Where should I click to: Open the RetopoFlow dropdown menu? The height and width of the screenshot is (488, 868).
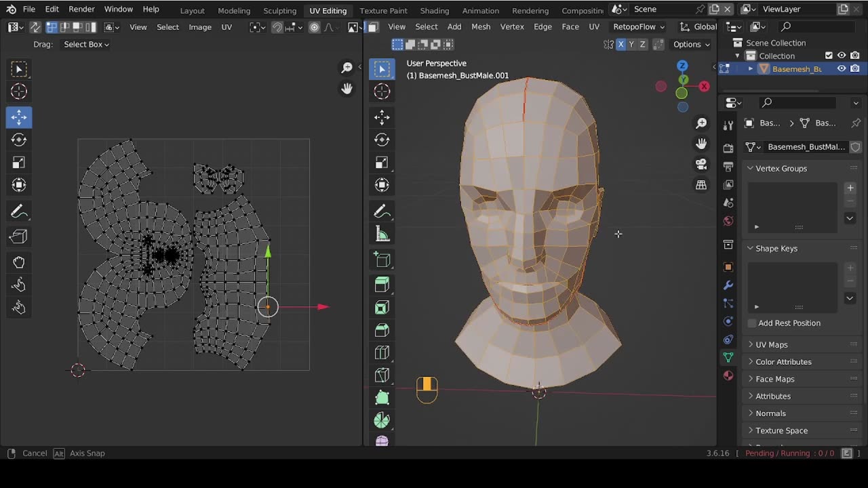[638, 26]
